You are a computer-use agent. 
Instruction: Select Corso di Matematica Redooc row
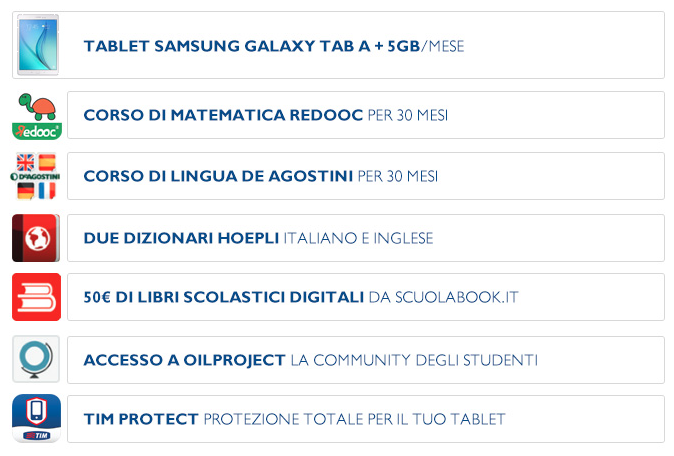pyautogui.click(x=366, y=115)
